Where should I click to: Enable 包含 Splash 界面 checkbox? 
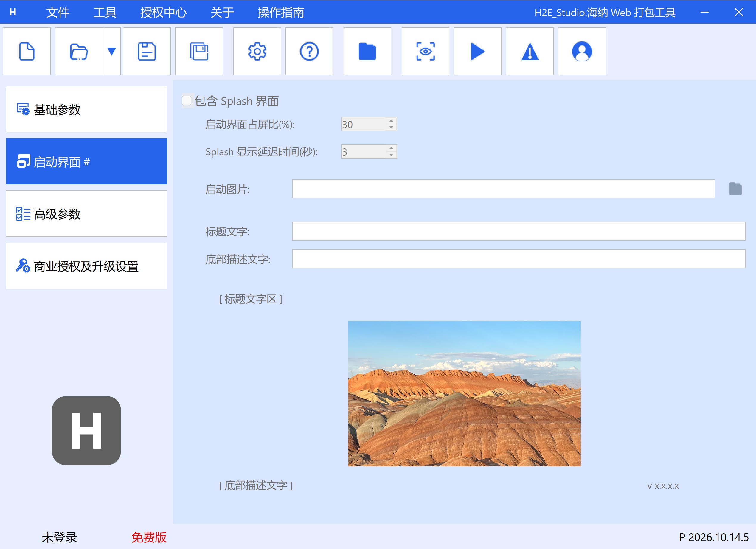click(186, 101)
